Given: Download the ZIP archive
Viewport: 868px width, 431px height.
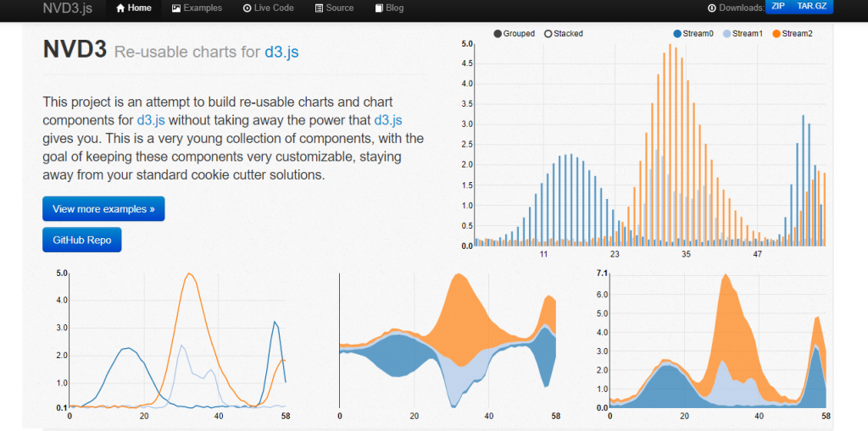Looking at the screenshot, I should [x=776, y=7].
